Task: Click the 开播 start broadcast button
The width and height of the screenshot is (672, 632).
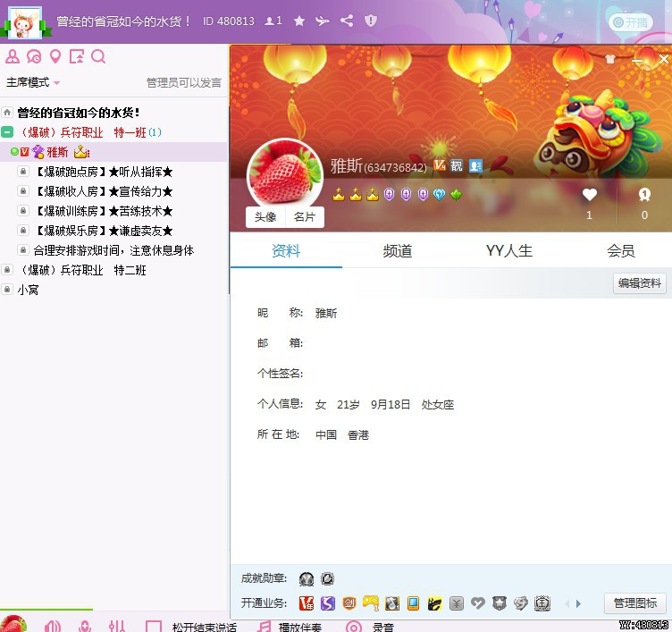Action: click(x=630, y=22)
